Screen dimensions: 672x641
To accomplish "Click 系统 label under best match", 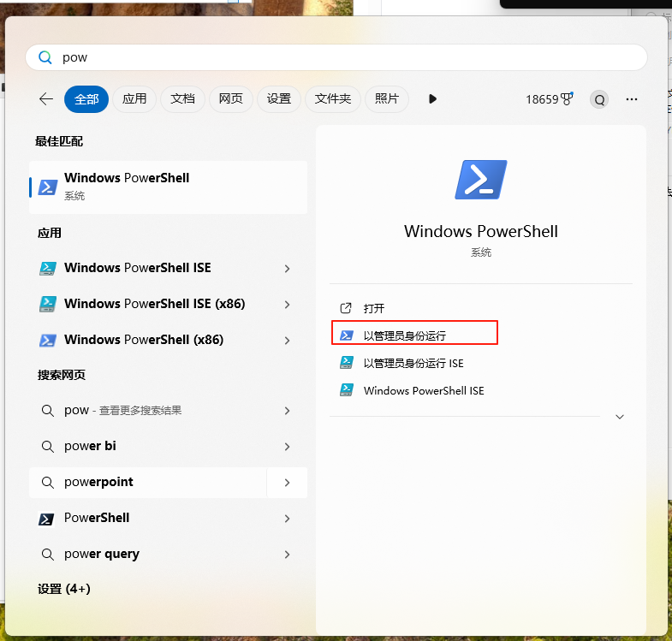I will [74, 196].
